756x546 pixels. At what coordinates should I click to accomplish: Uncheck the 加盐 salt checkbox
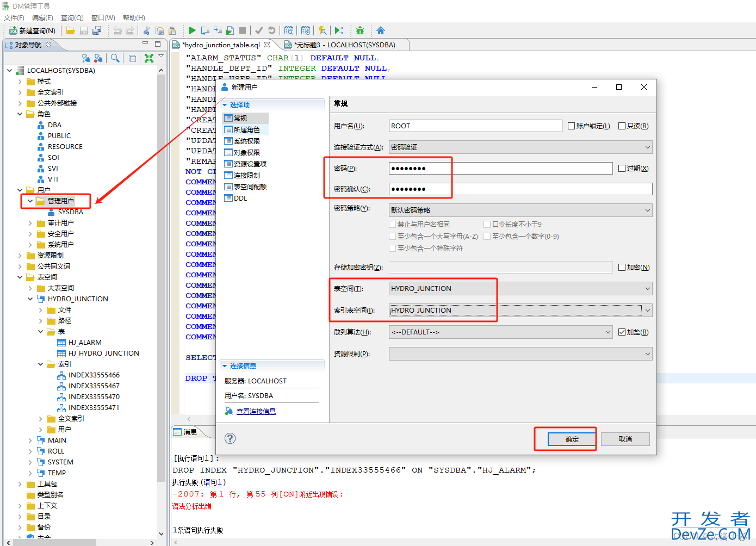coord(622,332)
